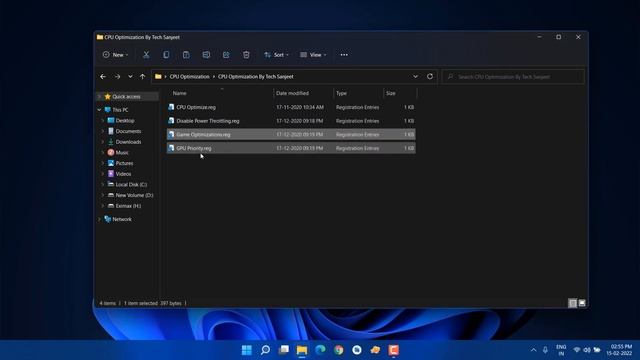The image size is (640, 360).
Task: Select Game Optimizations.reg file
Action: point(291,134)
